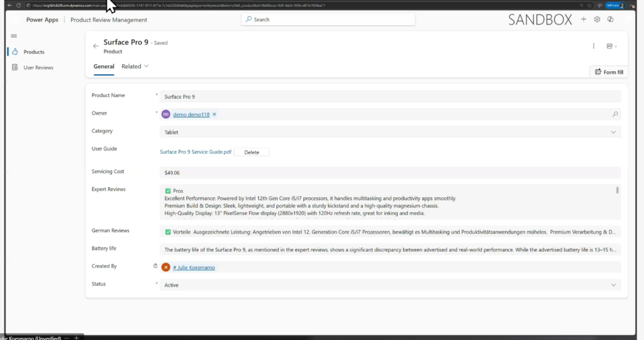Click the Battery life field

[390, 249]
